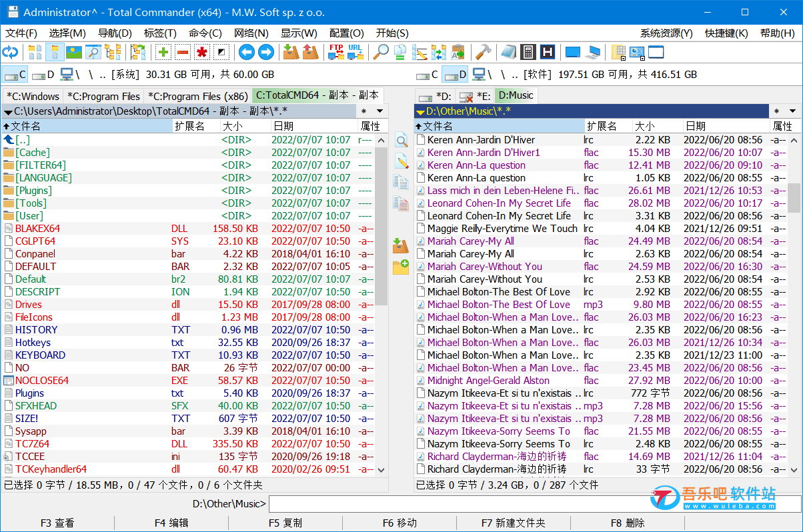This screenshot has height=532, width=803.
Task: Open the right panel favorites asterisk button
Action: click(776, 111)
